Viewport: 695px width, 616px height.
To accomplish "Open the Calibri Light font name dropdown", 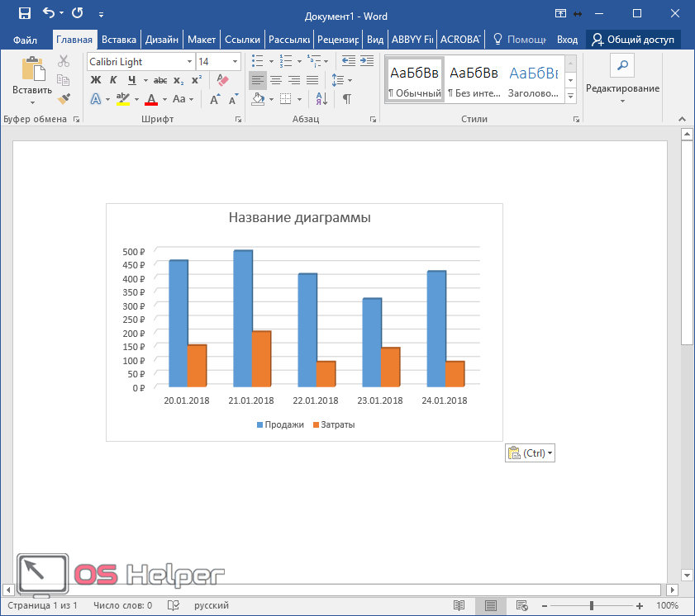I will (x=189, y=62).
